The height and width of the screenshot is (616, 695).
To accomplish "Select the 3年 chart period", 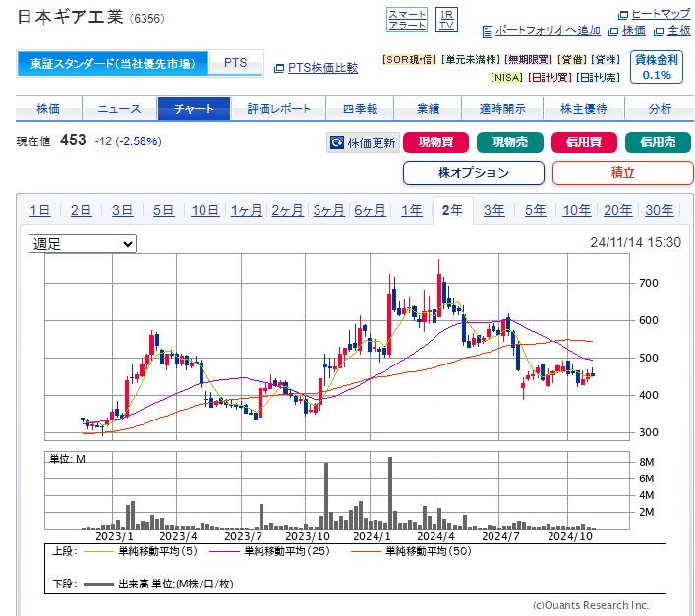I will [x=493, y=210].
